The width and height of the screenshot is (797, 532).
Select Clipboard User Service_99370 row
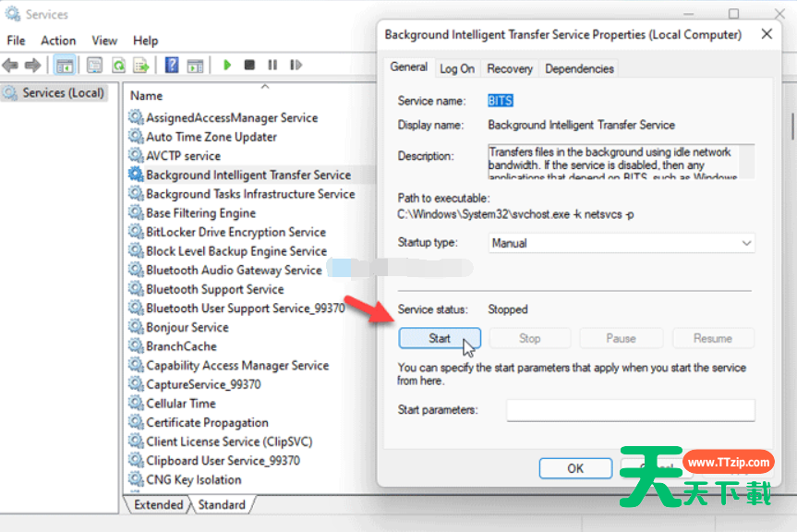[251, 460]
